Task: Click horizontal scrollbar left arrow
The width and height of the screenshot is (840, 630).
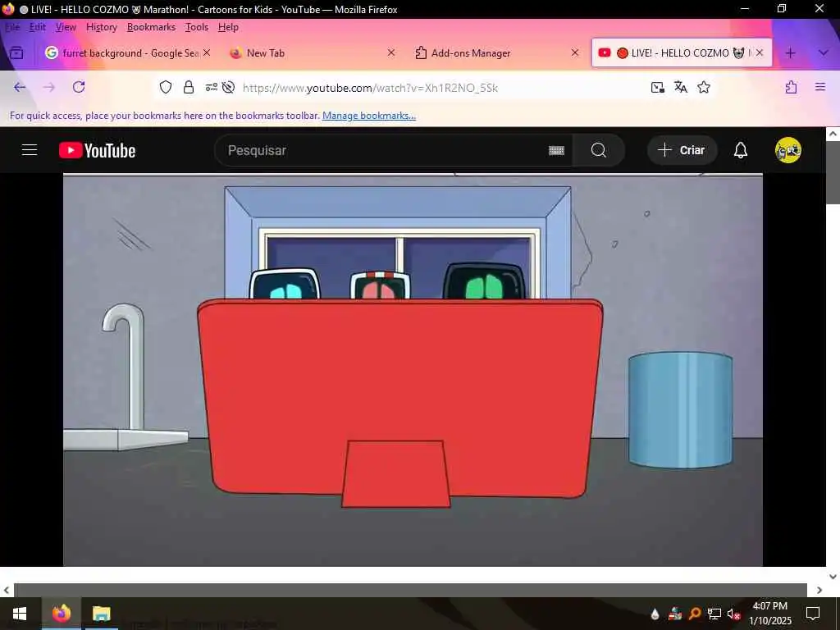Action: point(7,590)
